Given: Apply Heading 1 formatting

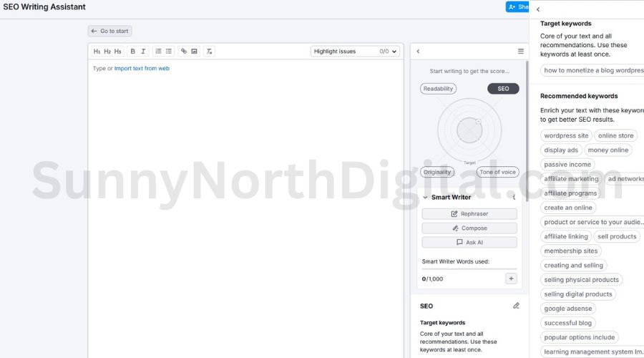Looking at the screenshot, I should click(x=97, y=52).
